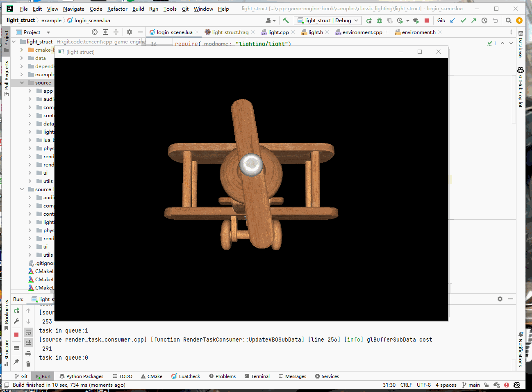This screenshot has width=532, height=392.
Task: Click Restore Layout icon in Run panel
Action: [16, 348]
